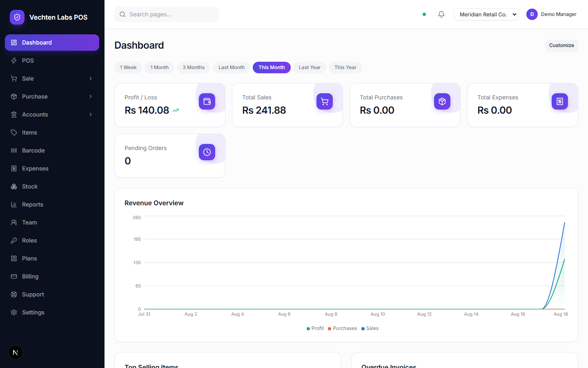Click the Pending Orders clock icon
This screenshot has height=368, width=588.
[207, 152]
